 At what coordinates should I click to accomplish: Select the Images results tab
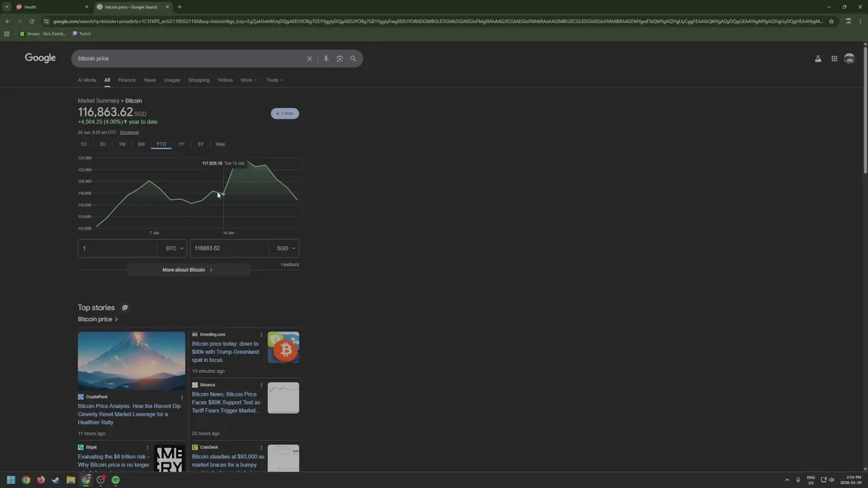pyautogui.click(x=172, y=80)
